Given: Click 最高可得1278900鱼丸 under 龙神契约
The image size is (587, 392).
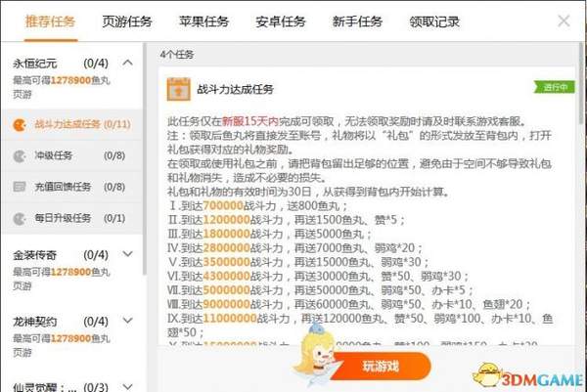Looking at the screenshot, I should (62, 338).
